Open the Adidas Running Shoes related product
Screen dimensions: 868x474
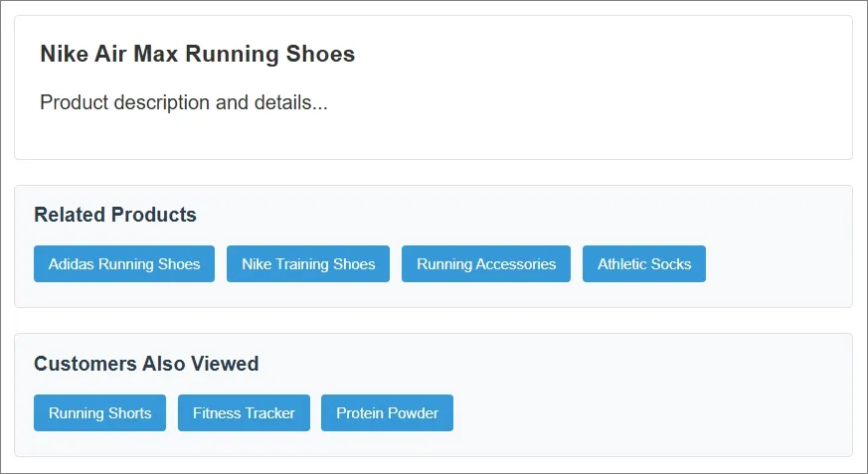coord(124,264)
